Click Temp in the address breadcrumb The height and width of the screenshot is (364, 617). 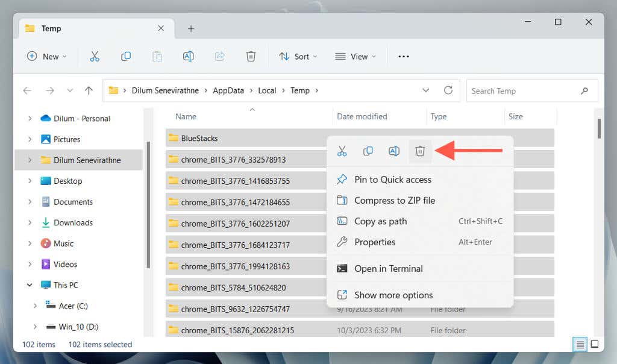click(x=300, y=90)
